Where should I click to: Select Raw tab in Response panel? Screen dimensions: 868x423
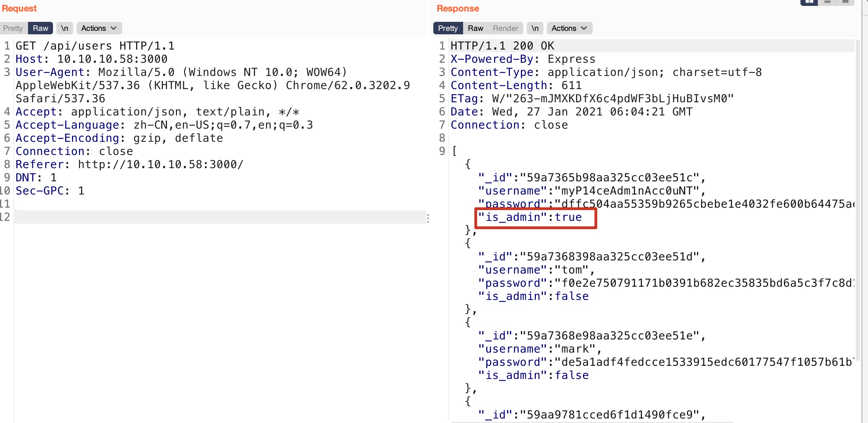(x=475, y=28)
